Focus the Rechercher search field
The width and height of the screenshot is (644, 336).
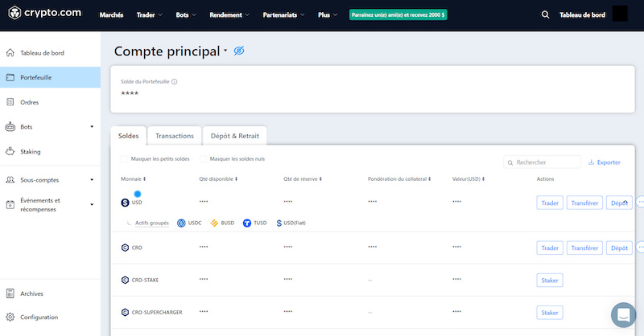coord(542,162)
